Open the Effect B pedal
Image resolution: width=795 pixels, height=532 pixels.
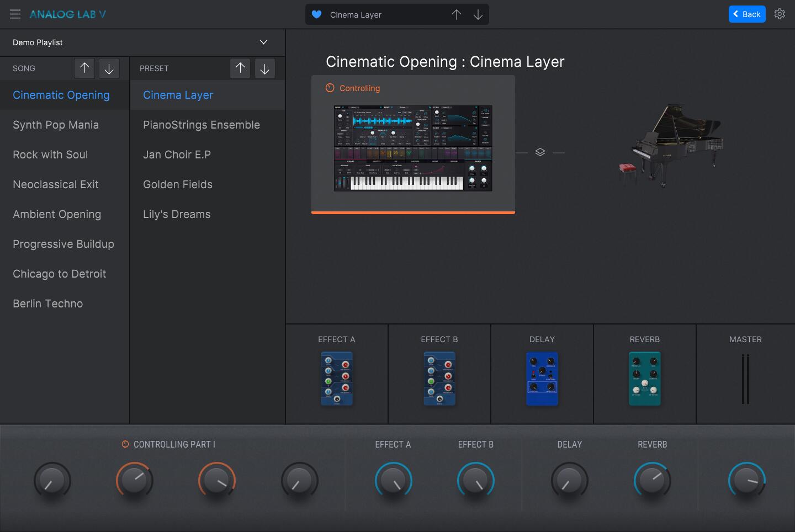(x=439, y=379)
